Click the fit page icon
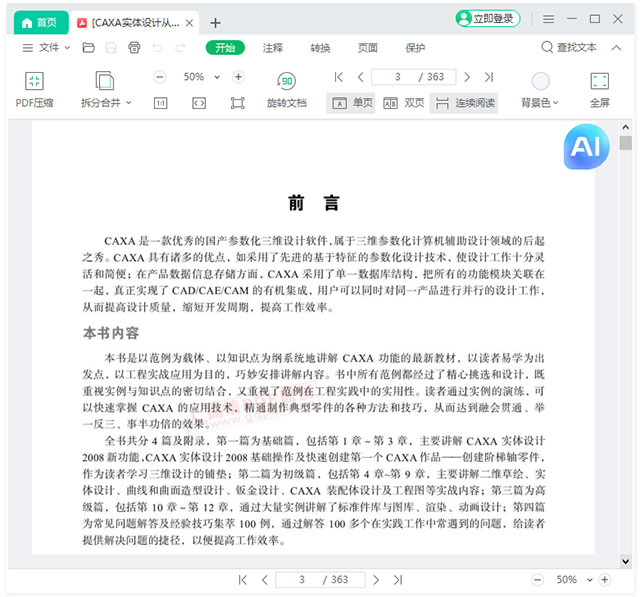Screen dimensions: 640x597 pos(238,103)
